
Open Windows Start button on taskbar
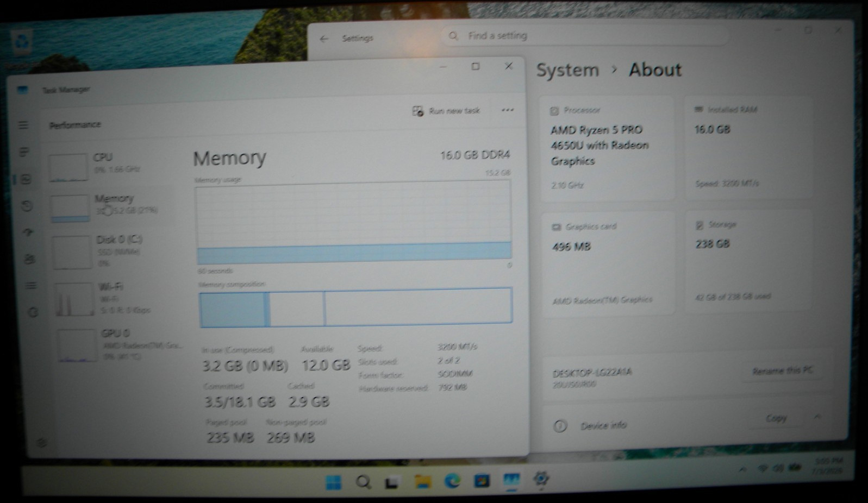pos(333,482)
